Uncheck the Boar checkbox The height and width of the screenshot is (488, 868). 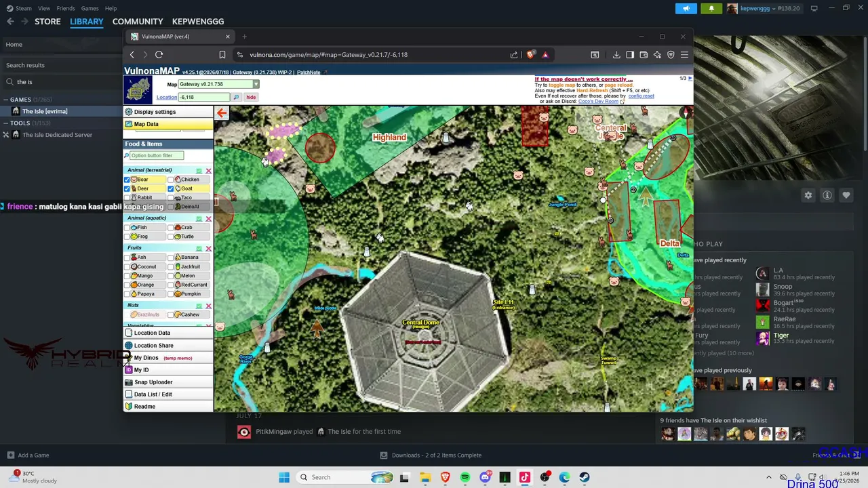(127, 180)
